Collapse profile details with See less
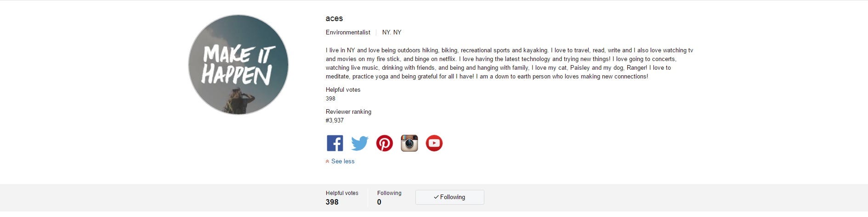Image resolution: width=868 pixels, height=217 pixels. pos(343,161)
